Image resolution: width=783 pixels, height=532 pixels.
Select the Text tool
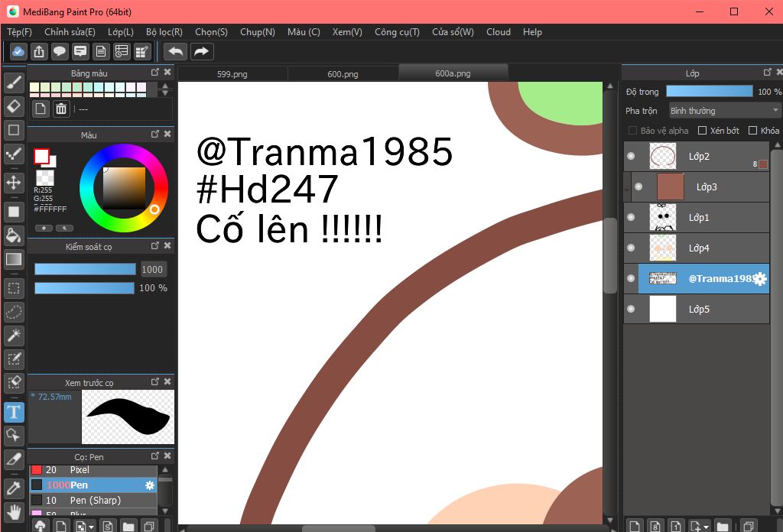[14, 412]
